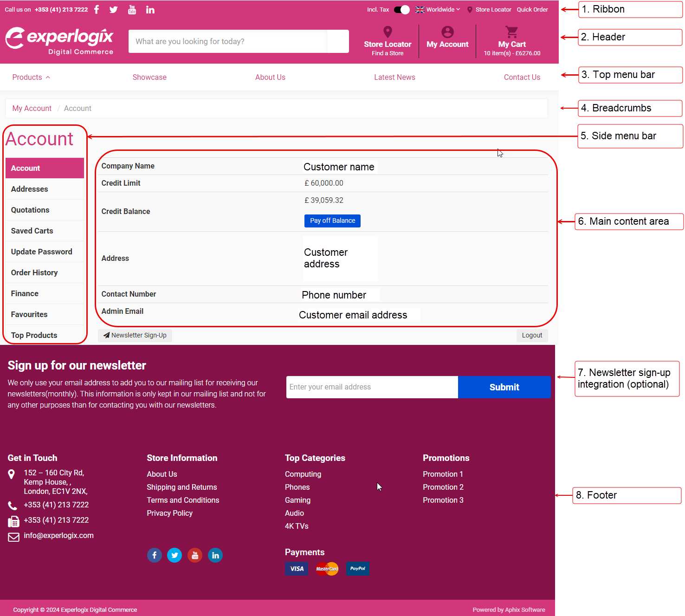685x616 pixels.
Task: Click the My Account person icon
Action: point(447,31)
